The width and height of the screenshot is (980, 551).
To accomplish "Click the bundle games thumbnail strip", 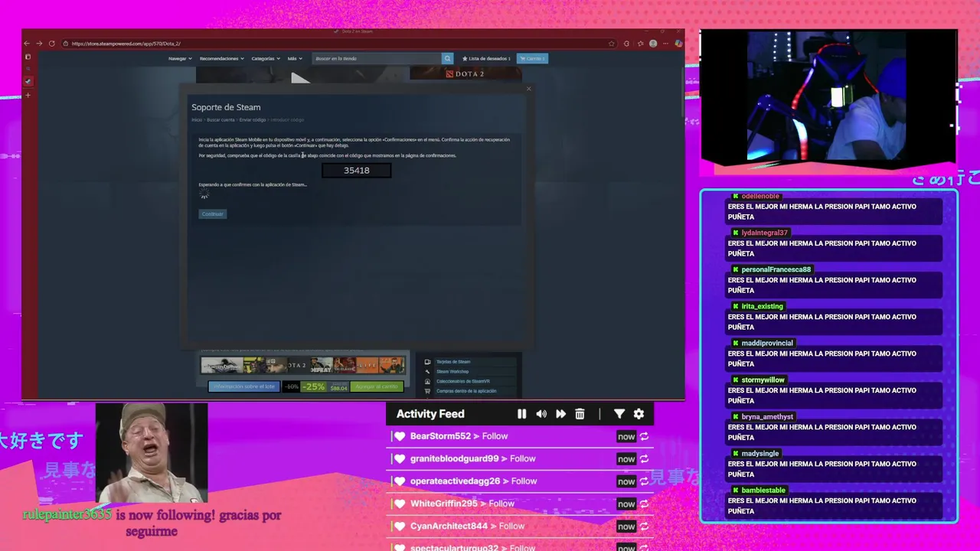I will [302, 366].
